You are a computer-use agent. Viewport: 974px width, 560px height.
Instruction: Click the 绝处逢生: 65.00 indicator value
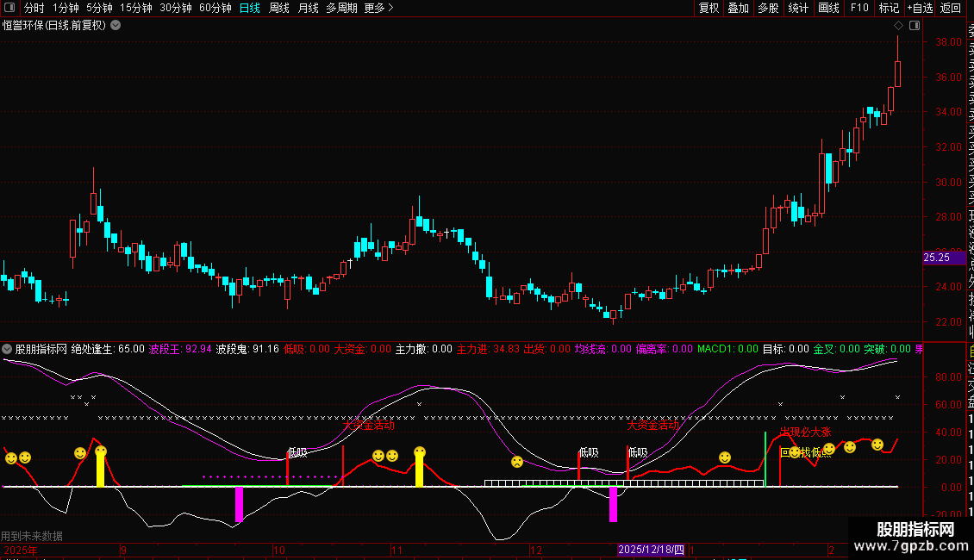[108, 349]
